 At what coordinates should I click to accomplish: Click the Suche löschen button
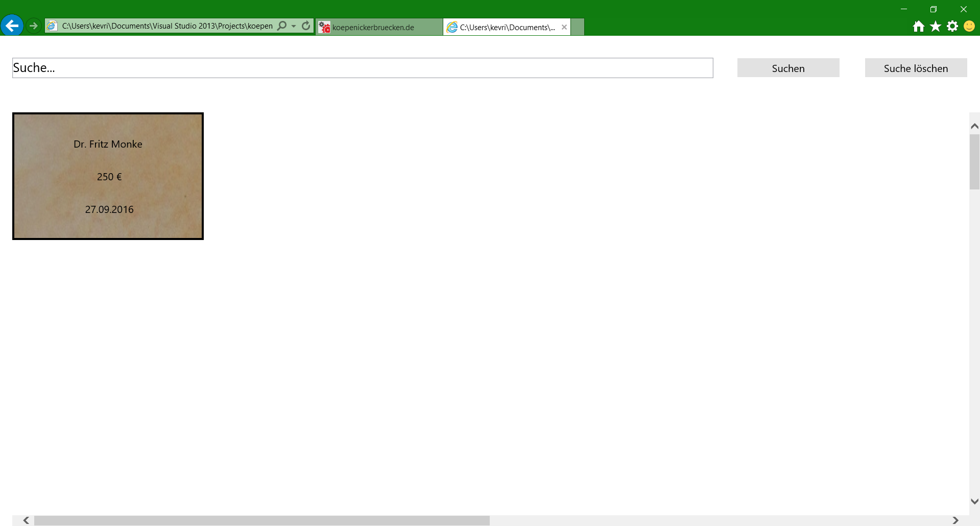pyautogui.click(x=916, y=68)
